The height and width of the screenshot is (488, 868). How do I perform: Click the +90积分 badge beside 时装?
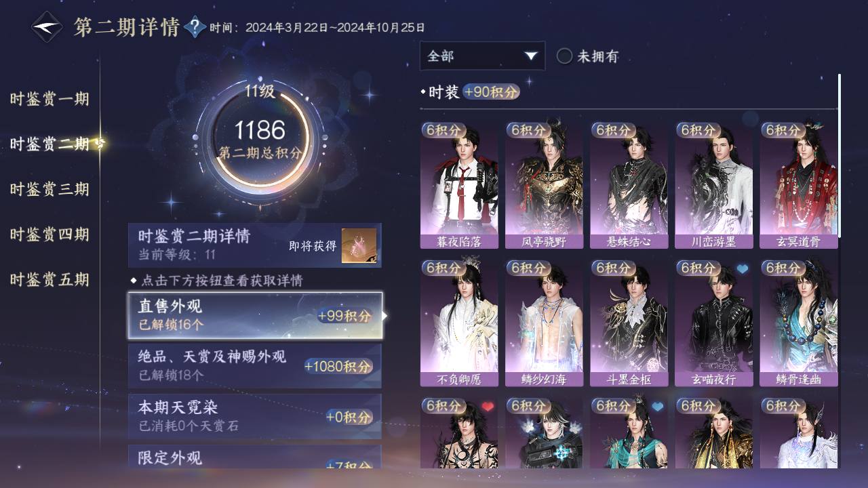click(491, 92)
